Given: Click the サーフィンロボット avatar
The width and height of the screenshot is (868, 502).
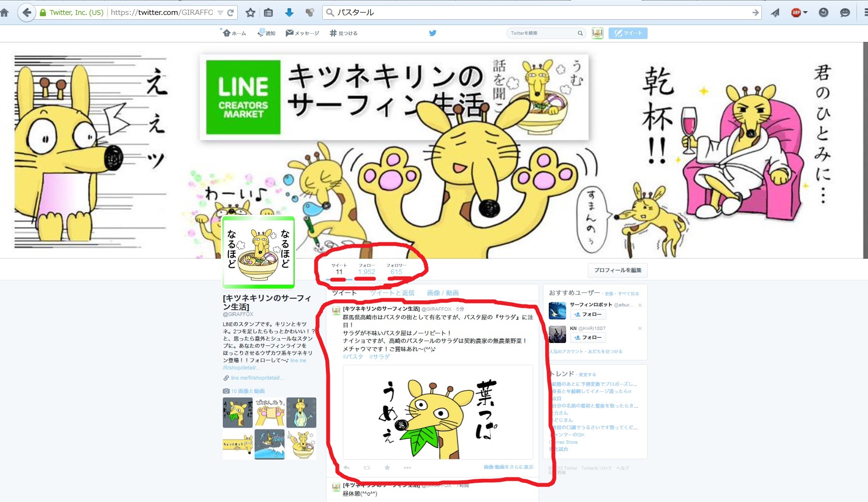Looking at the screenshot, I should [557, 311].
